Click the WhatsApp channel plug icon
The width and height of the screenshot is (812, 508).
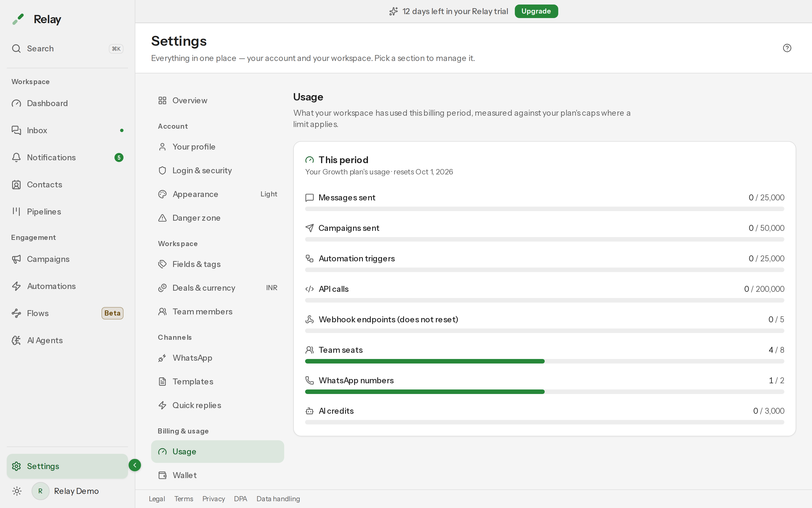click(x=162, y=358)
